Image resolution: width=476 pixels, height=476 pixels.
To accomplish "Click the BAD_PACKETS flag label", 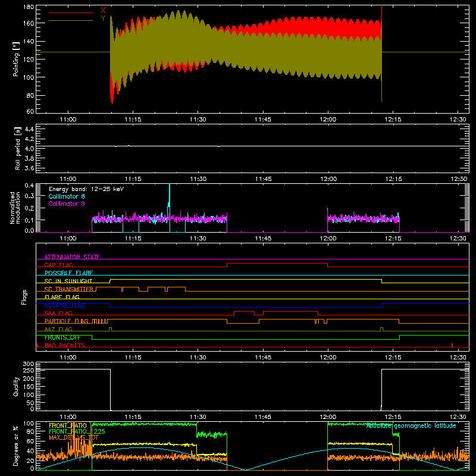I will point(65,345).
